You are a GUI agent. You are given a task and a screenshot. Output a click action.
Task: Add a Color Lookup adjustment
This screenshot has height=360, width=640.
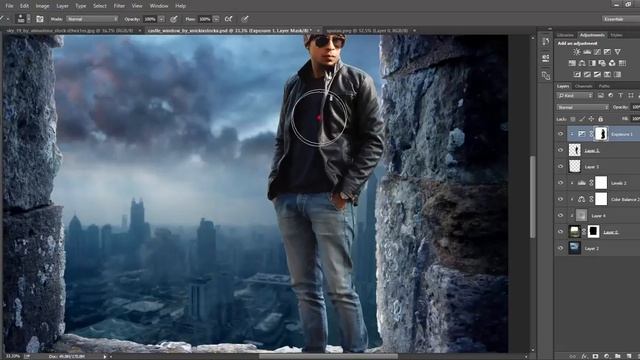click(622, 63)
